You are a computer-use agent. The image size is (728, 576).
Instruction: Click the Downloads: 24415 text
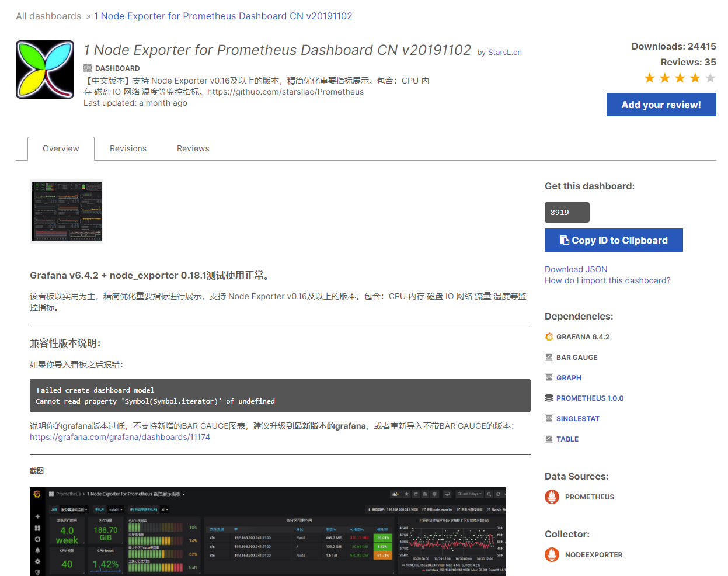coord(674,47)
